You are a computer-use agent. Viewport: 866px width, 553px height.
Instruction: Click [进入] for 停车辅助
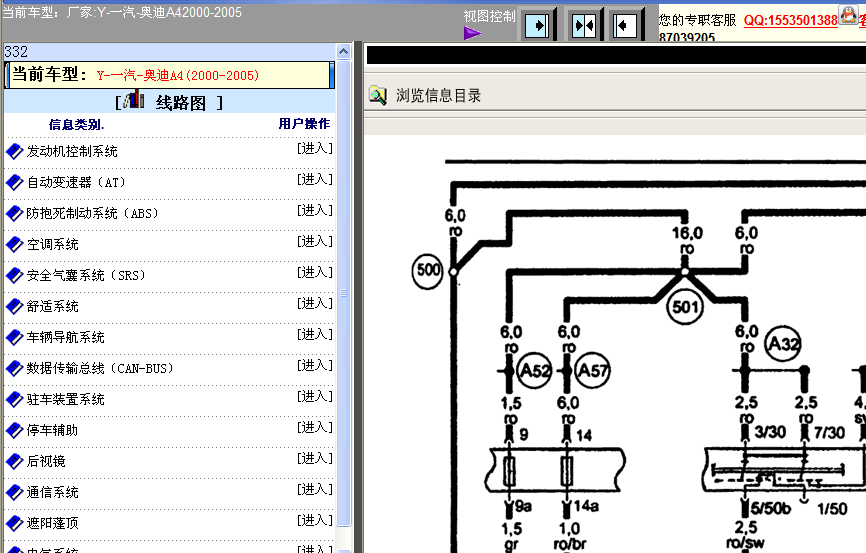pos(315,426)
